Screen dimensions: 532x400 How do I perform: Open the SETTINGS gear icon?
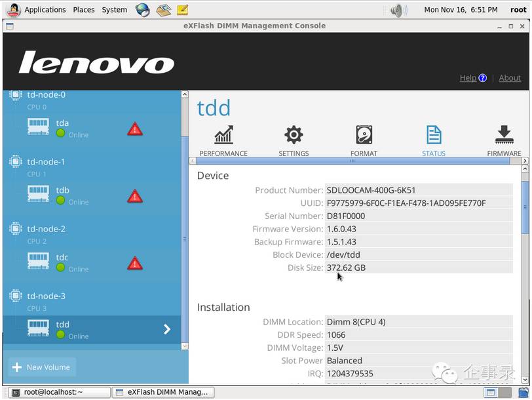(x=294, y=135)
